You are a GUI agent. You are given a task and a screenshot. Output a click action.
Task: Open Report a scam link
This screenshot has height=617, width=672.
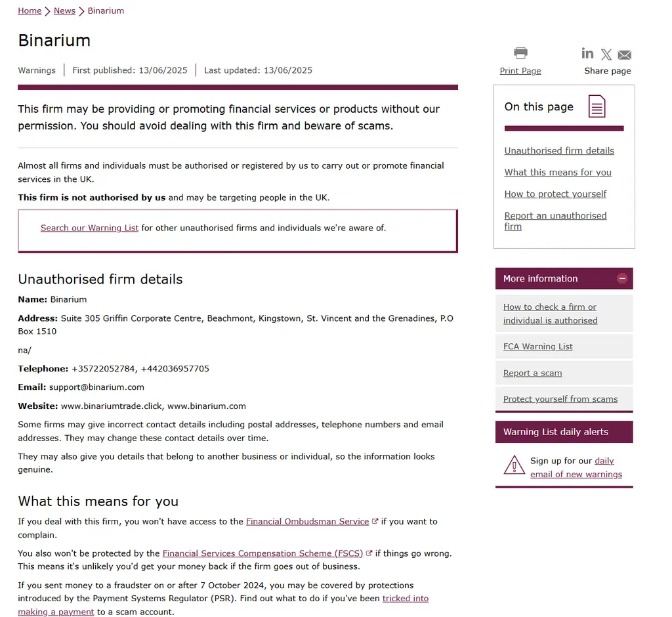(x=532, y=373)
